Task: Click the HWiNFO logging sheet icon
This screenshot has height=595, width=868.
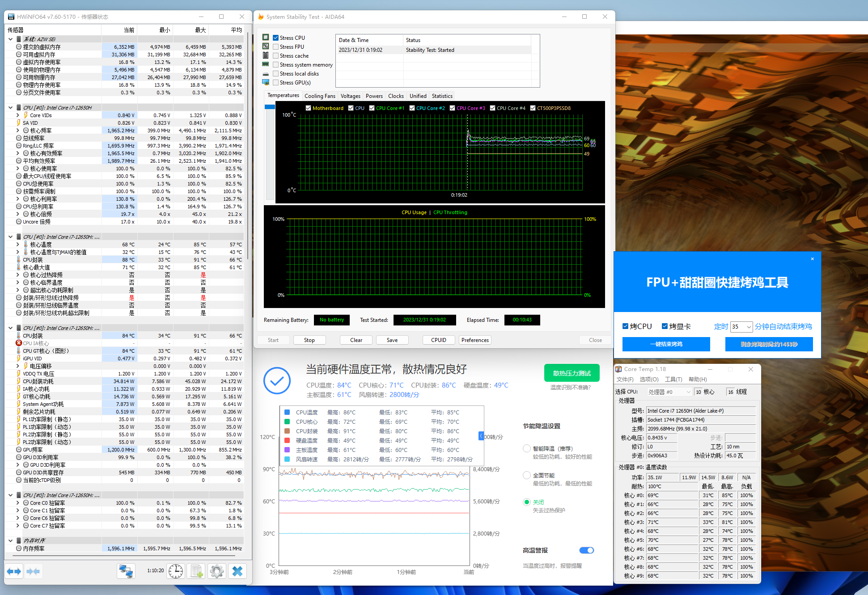Action: (x=197, y=571)
